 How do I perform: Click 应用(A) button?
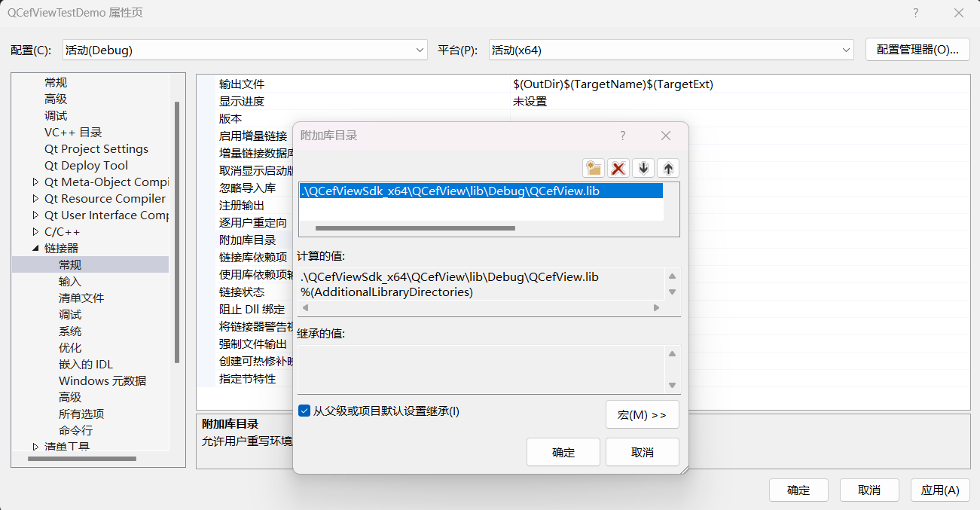(940, 490)
